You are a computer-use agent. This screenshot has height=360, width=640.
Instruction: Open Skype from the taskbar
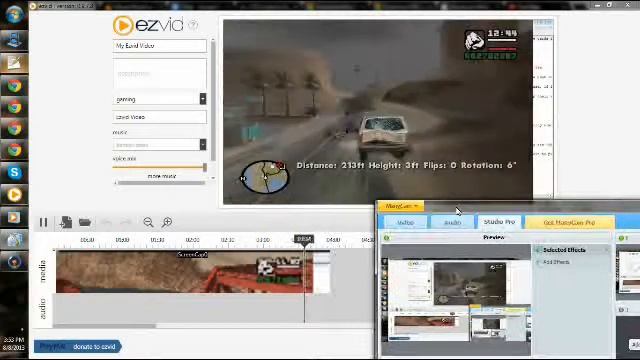coord(14,173)
